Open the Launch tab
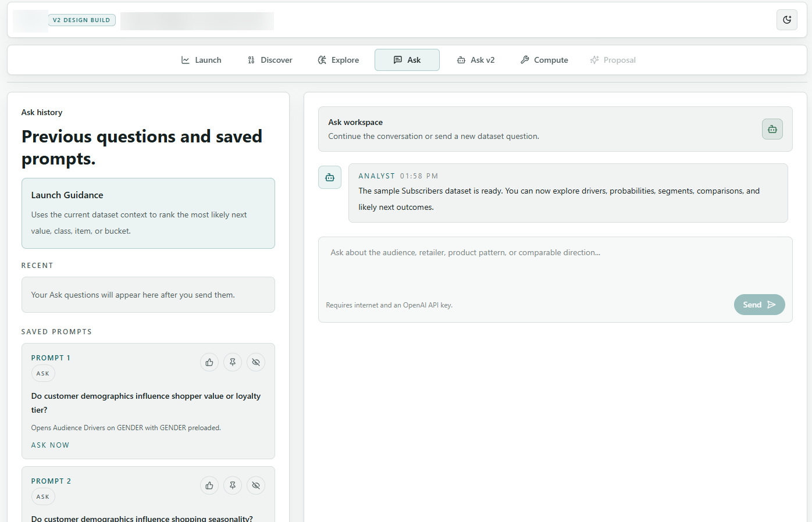Screen dimensions: 812x522 point(201,60)
